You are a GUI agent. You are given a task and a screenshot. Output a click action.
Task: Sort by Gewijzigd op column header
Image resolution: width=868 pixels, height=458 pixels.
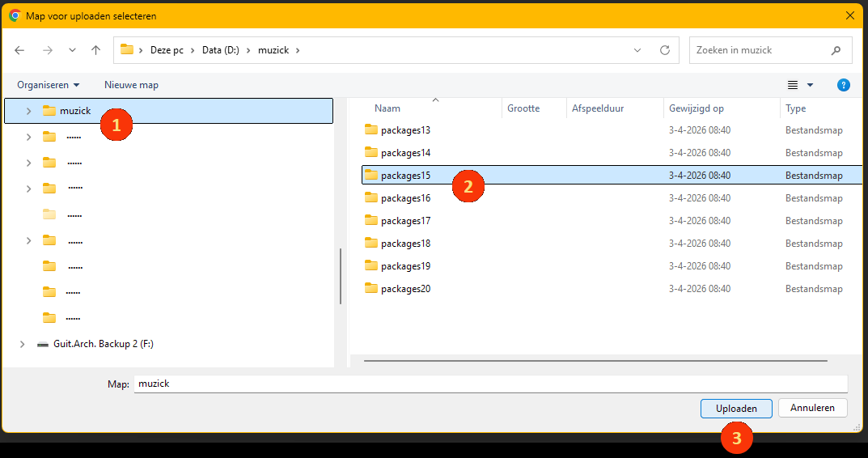(696, 108)
